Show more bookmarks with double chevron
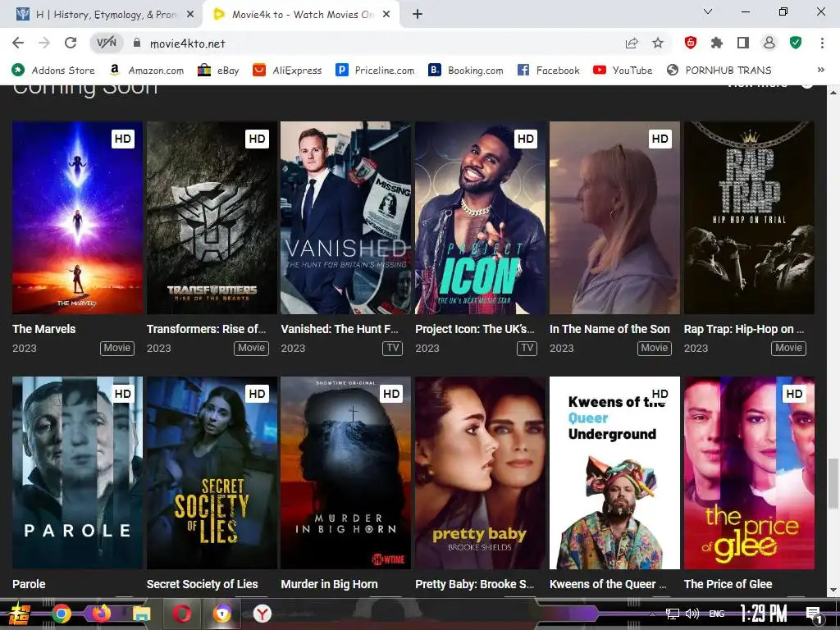The width and height of the screenshot is (840, 630). pos(820,71)
